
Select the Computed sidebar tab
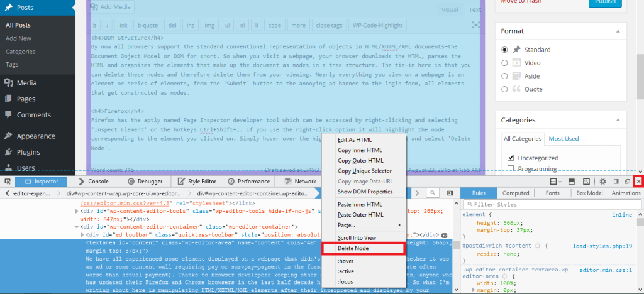pyautogui.click(x=516, y=193)
